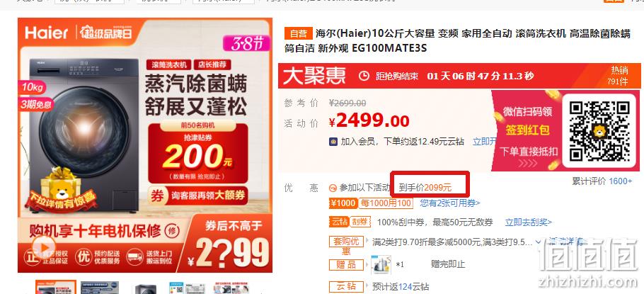This screenshot has width=644, height=294.
Task: Click the ¥1000 coupon tag
Action: (343, 203)
